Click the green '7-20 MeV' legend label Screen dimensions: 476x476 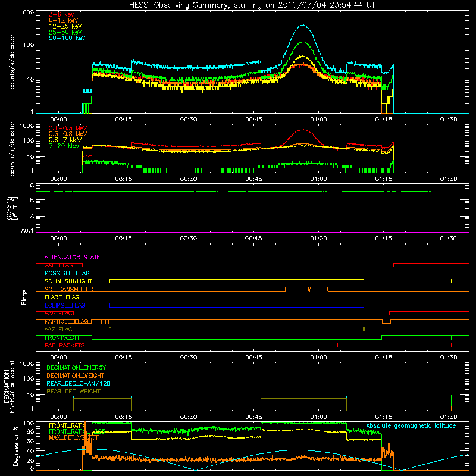point(64,146)
